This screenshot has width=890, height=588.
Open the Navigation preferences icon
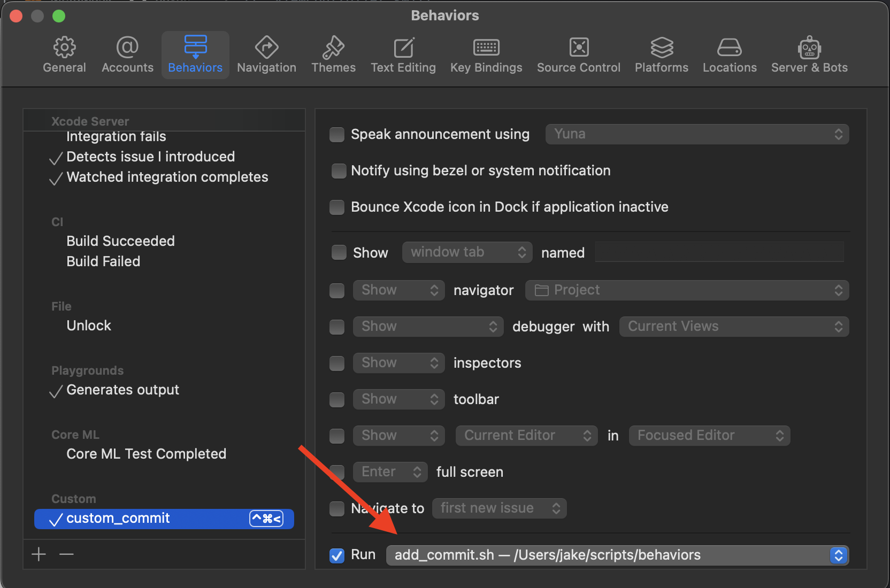266,48
